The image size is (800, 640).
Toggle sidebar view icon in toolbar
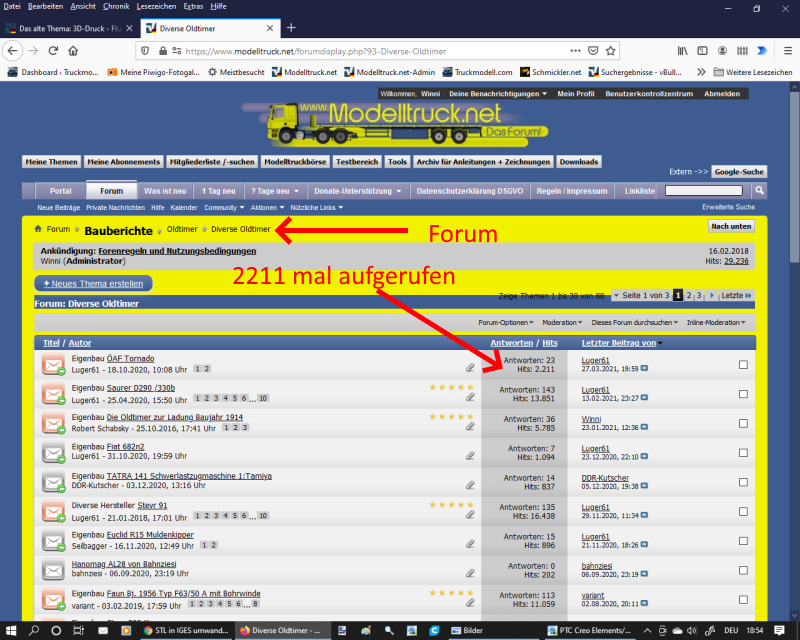703,51
